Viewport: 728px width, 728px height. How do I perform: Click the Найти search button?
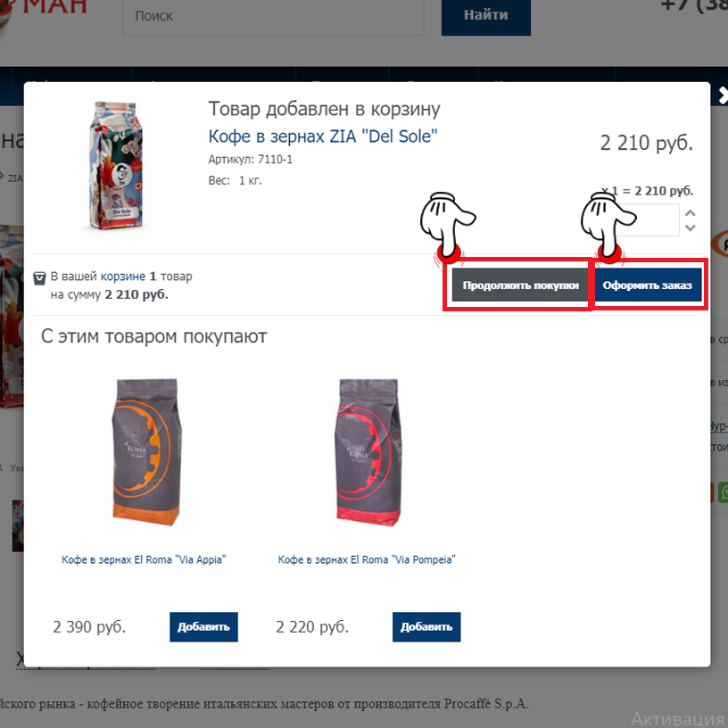tap(486, 17)
